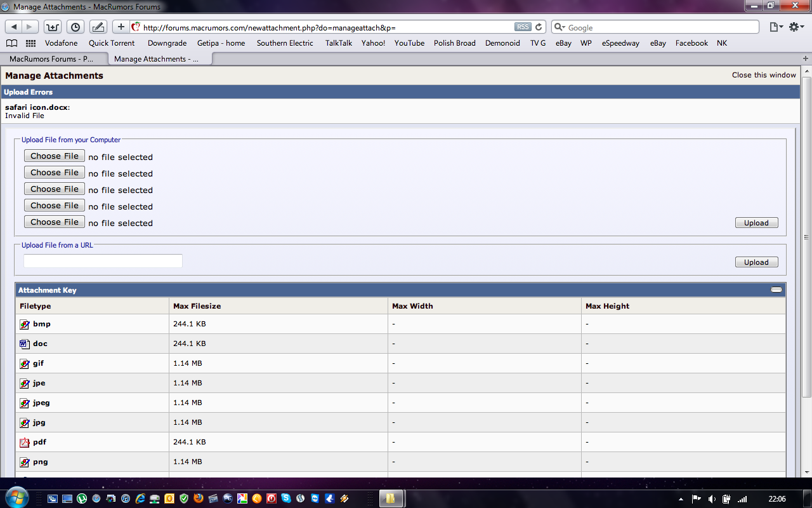Click the taskbar clock showing 22:06
This screenshot has height=508, width=812.
tap(777, 499)
